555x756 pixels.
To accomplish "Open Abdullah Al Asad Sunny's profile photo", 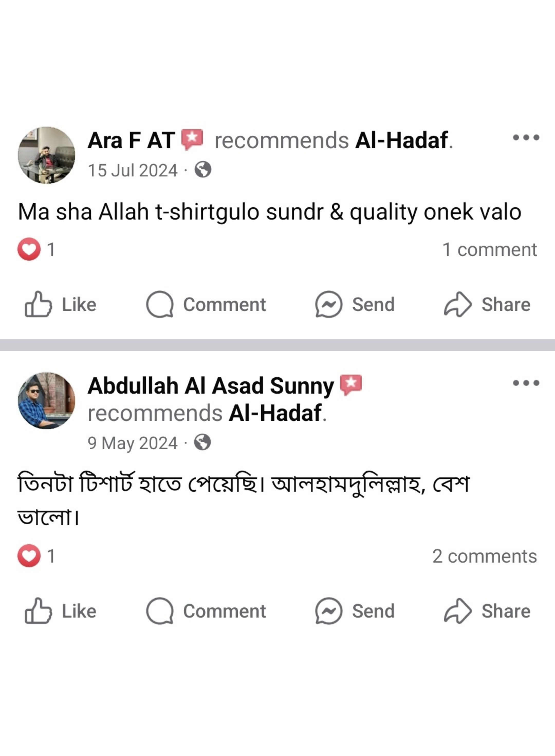I will point(46,401).
